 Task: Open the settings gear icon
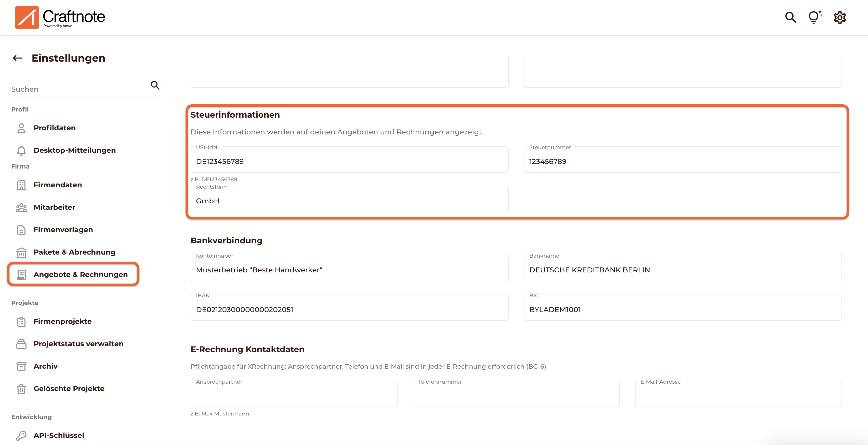[x=840, y=18]
